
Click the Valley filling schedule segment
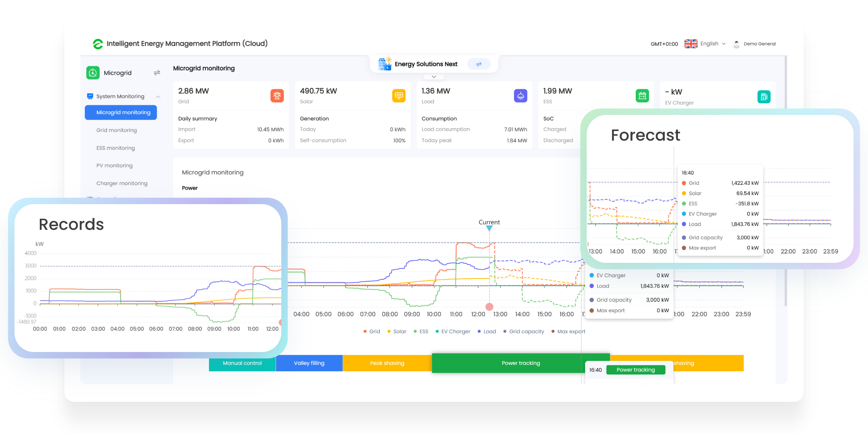click(x=309, y=363)
